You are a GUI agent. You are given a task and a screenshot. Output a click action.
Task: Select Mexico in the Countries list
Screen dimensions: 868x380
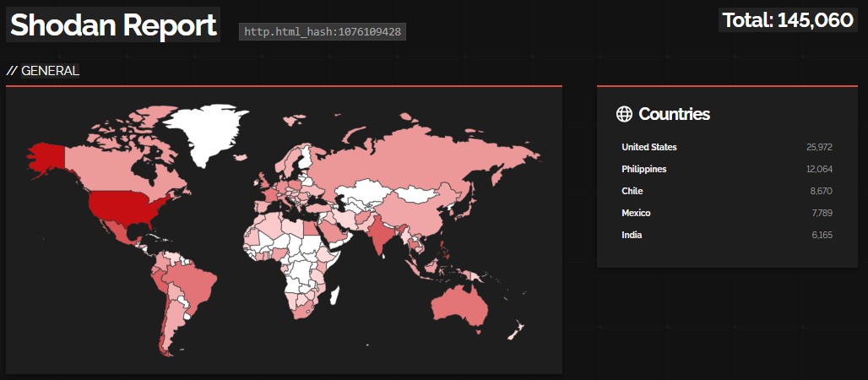[636, 213]
